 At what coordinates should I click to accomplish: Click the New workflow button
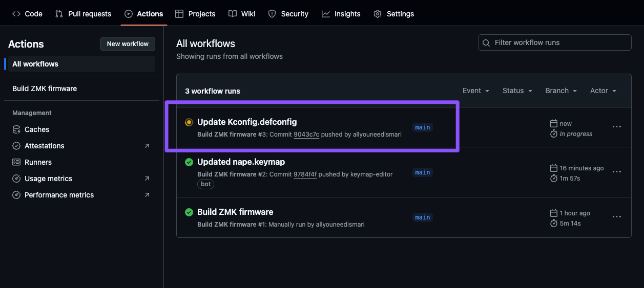(x=128, y=44)
